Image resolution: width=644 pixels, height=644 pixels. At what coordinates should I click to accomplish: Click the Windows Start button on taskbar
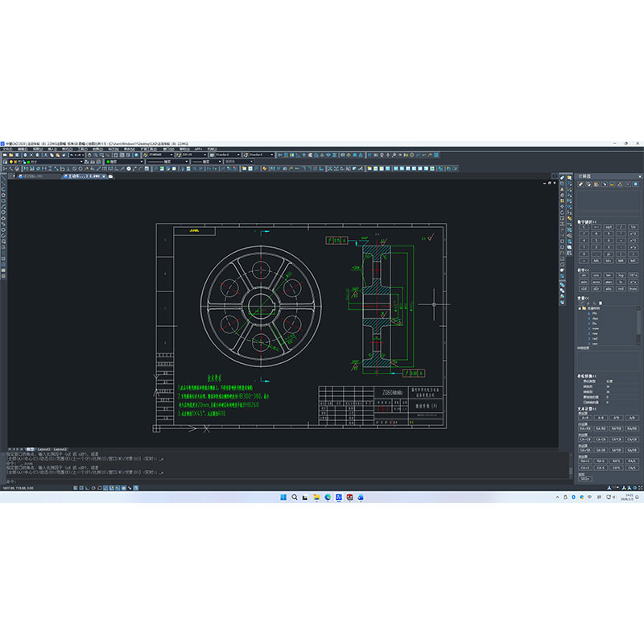click(x=283, y=497)
